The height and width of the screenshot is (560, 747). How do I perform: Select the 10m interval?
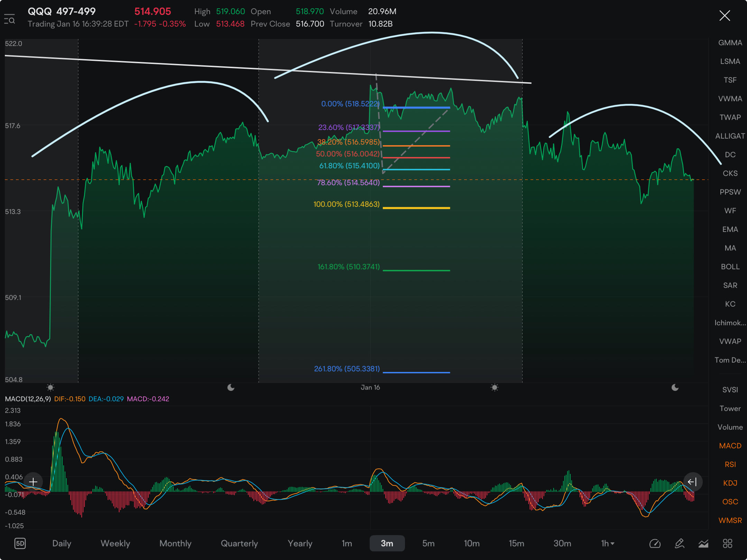(472, 543)
